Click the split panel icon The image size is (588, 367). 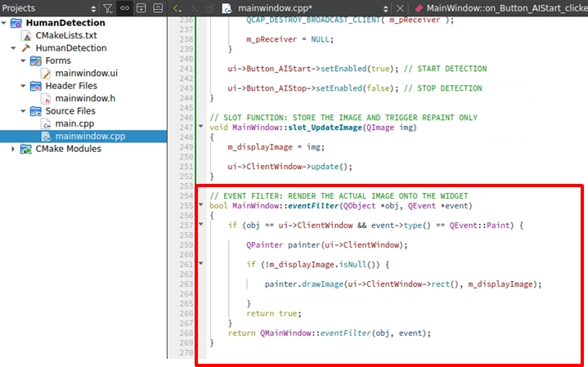tap(141, 8)
